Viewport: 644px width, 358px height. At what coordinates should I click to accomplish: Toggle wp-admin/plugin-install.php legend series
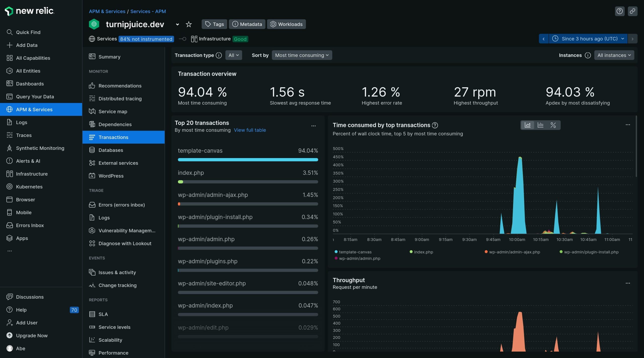589,252
